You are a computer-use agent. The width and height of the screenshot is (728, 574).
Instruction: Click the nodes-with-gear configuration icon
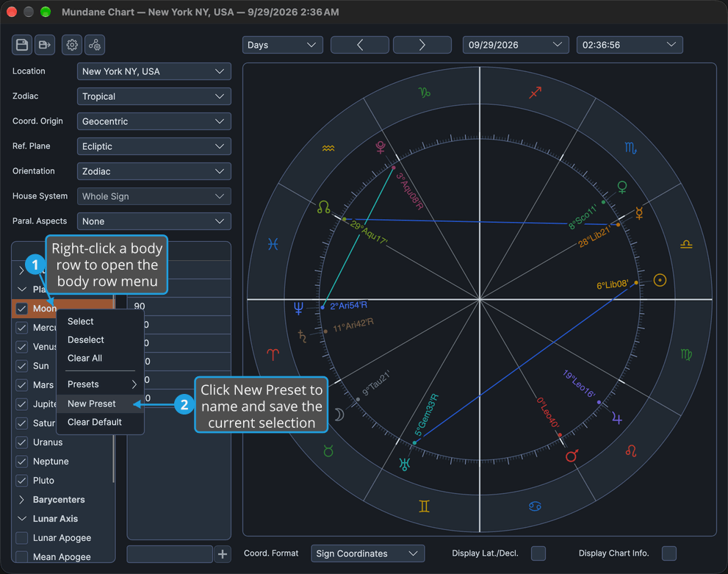pyautogui.click(x=95, y=45)
